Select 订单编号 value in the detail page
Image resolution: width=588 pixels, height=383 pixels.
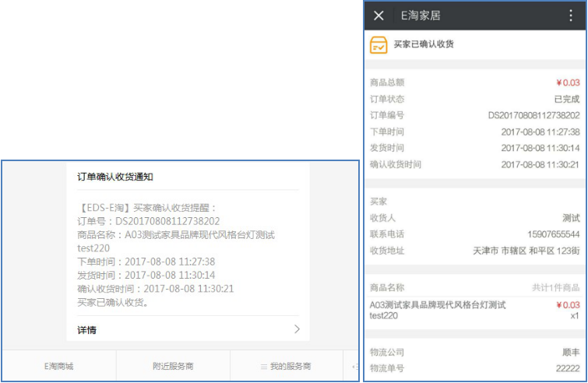(x=533, y=115)
